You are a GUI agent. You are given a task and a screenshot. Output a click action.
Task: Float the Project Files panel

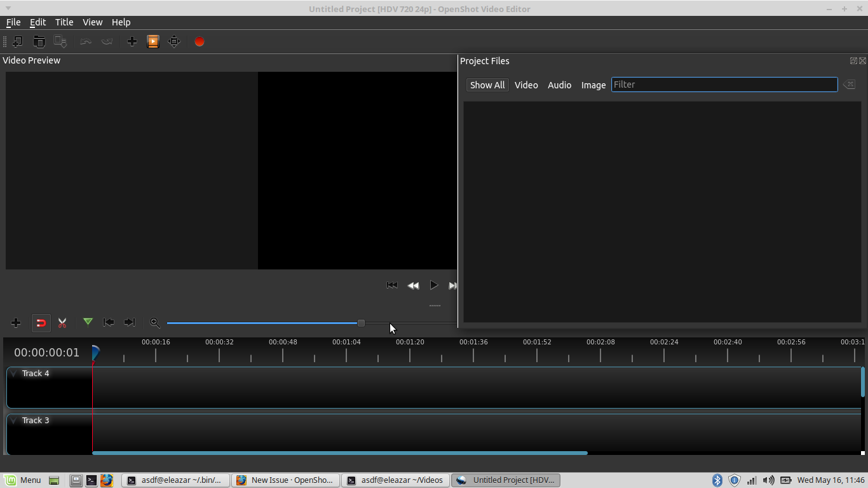[x=853, y=61]
